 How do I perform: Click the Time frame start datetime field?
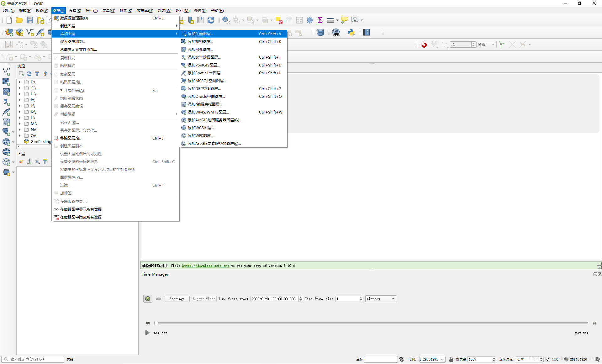pyautogui.click(x=274, y=299)
